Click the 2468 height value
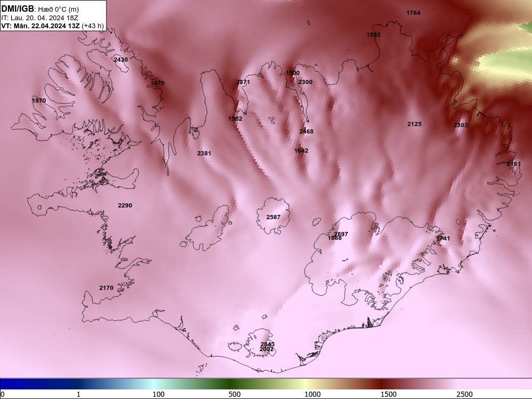The height and width of the screenshot is (399, 532). point(306,131)
